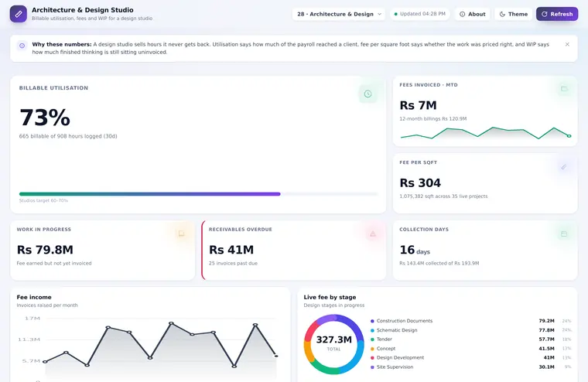This screenshot has width=588, height=382.
Task: Click Rs 143.4M collected of Rs 193.9M text
Action: [439, 263]
